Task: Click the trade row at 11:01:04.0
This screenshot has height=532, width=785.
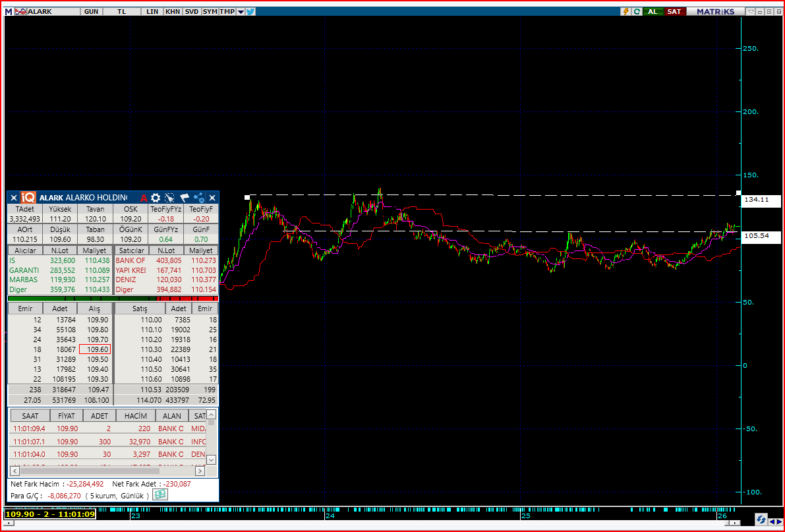Action: 107,454
